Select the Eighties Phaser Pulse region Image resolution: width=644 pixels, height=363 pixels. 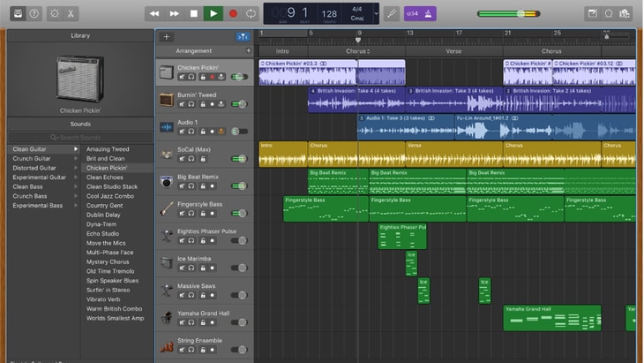pos(402,237)
